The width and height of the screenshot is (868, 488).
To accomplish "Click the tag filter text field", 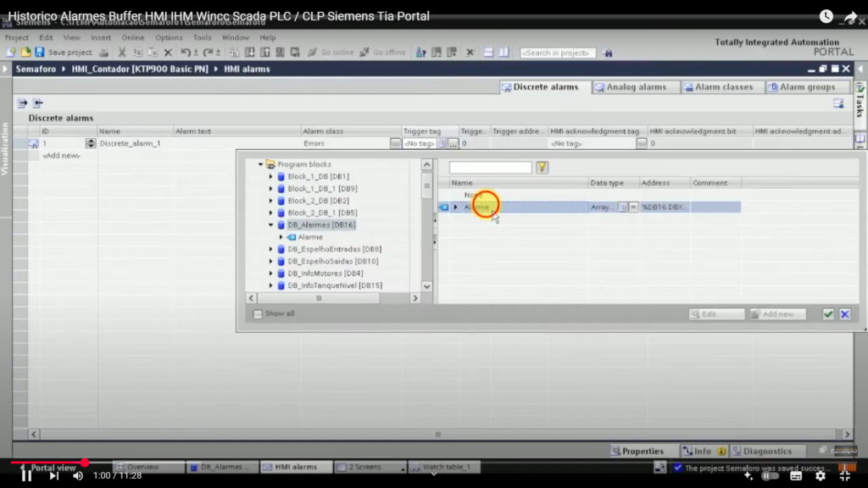I will (x=491, y=167).
